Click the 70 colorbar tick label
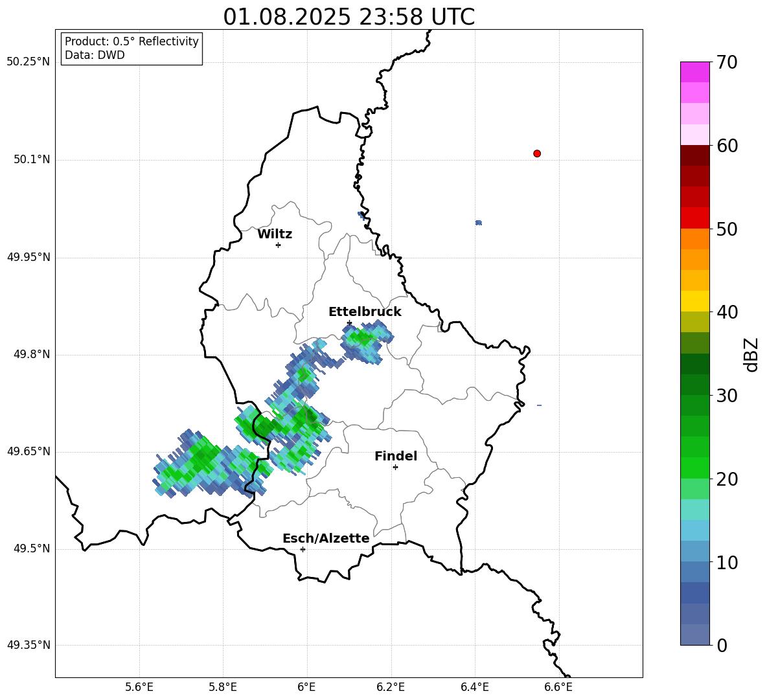The width and height of the screenshot is (767, 700). 727,62
